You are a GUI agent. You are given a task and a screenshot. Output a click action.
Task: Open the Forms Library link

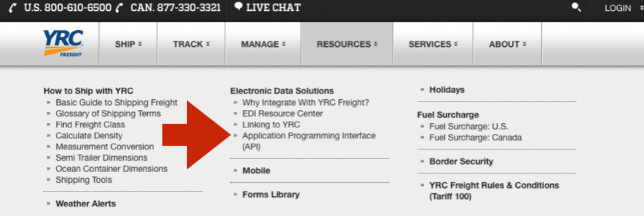point(271,194)
